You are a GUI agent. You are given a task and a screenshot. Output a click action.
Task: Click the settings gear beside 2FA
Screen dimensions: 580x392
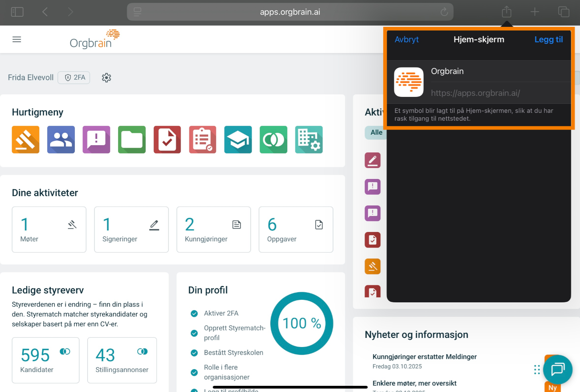point(106,78)
